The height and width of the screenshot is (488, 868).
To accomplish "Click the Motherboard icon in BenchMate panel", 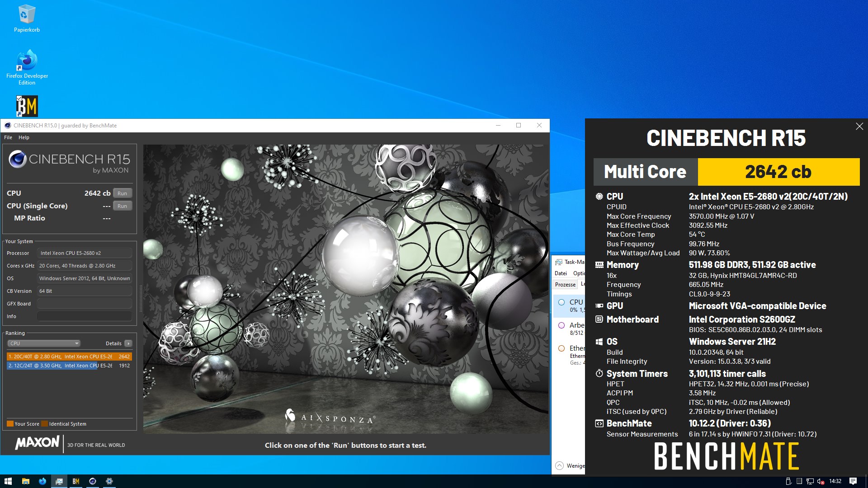I will (x=599, y=319).
